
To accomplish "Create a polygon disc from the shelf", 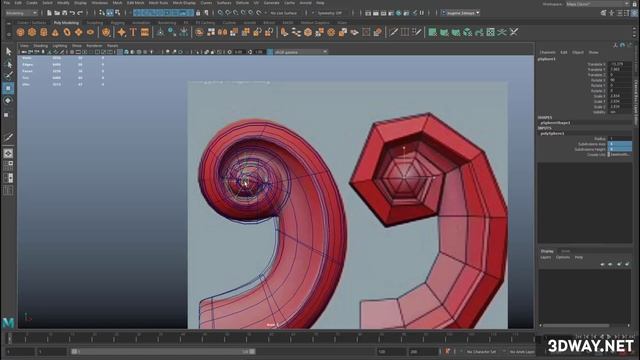I will click(90, 32).
